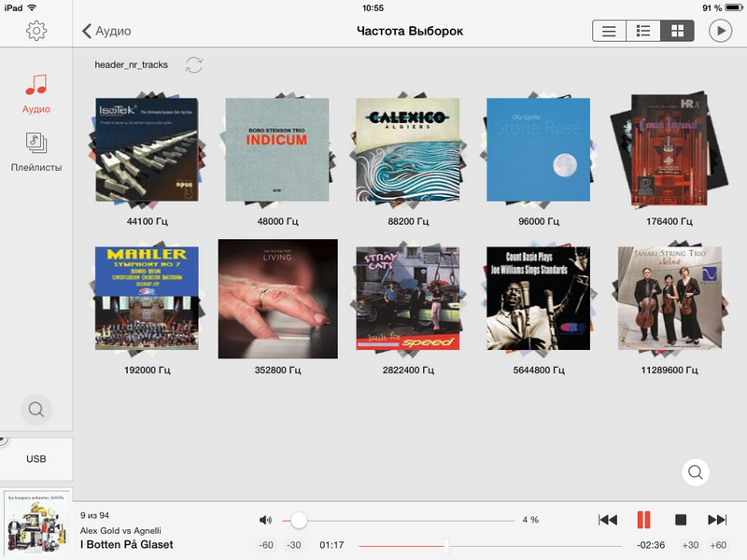Open the 192000 Гц Mahler stack
The height and width of the screenshot is (560, 747).
click(x=148, y=299)
